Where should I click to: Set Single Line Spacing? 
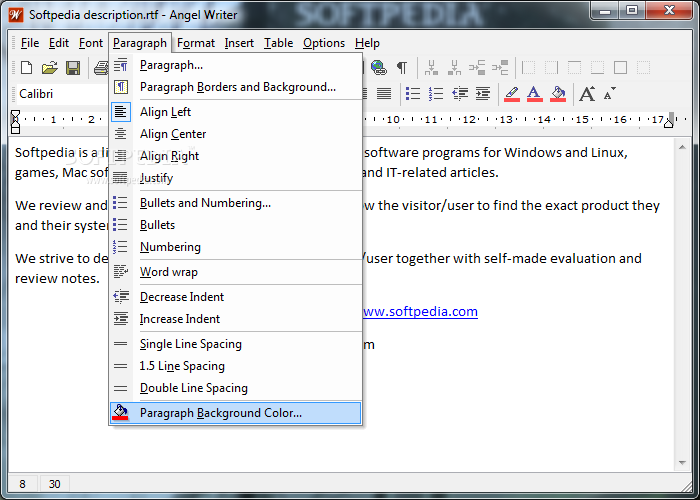tap(236, 344)
